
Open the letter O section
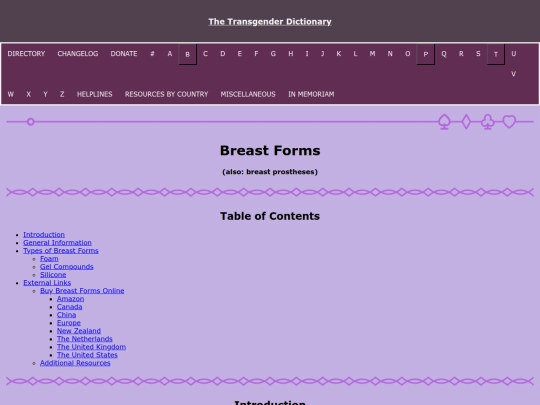pos(408,54)
